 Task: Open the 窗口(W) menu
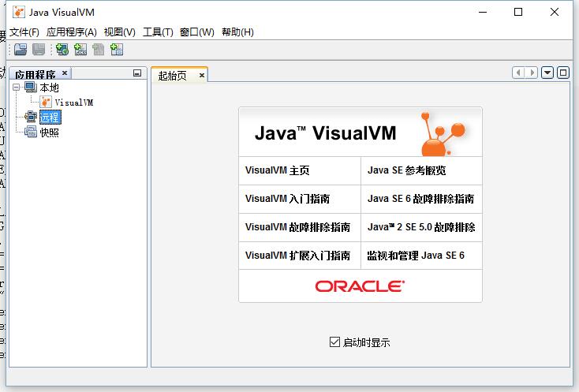[x=197, y=32]
